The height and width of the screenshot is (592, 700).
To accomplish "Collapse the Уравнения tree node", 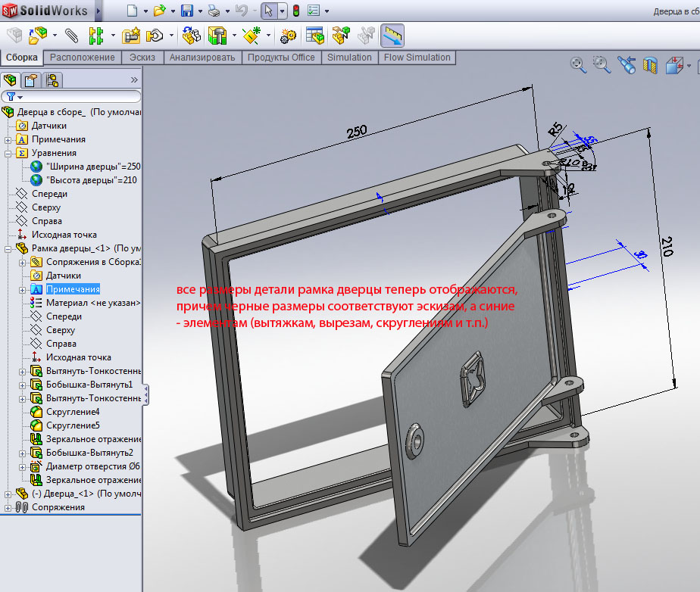I will pyautogui.click(x=8, y=153).
